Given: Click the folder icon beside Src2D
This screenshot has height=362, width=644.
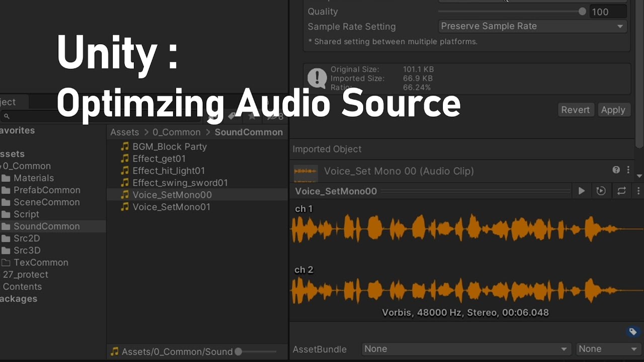Looking at the screenshot, I should 6,238.
